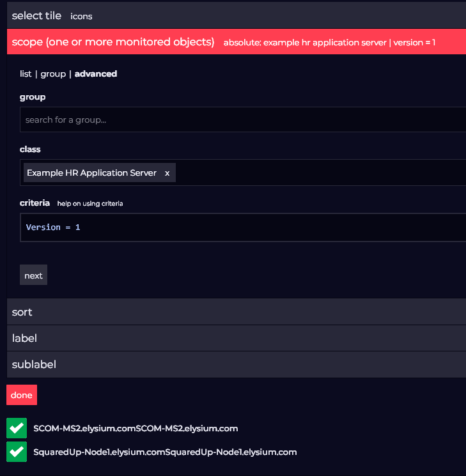Screen dimensions: 466x476
Task: Click the criteria box containing Version = 1
Action: coord(243,227)
